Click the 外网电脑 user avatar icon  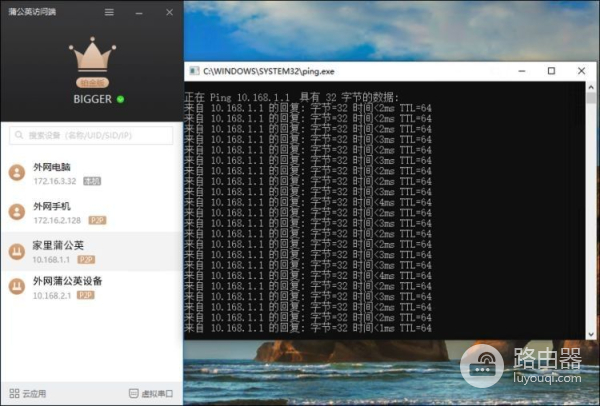pos(17,173)
